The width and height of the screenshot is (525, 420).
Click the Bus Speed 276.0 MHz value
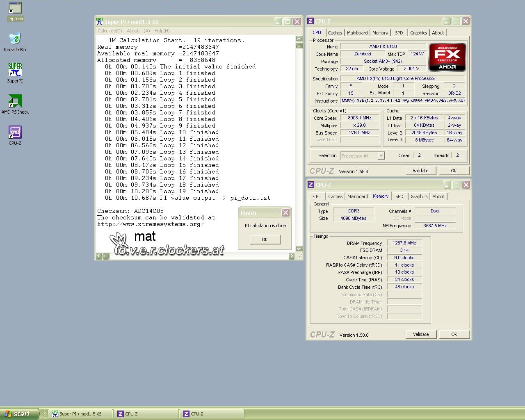click(x=360, y=132)
